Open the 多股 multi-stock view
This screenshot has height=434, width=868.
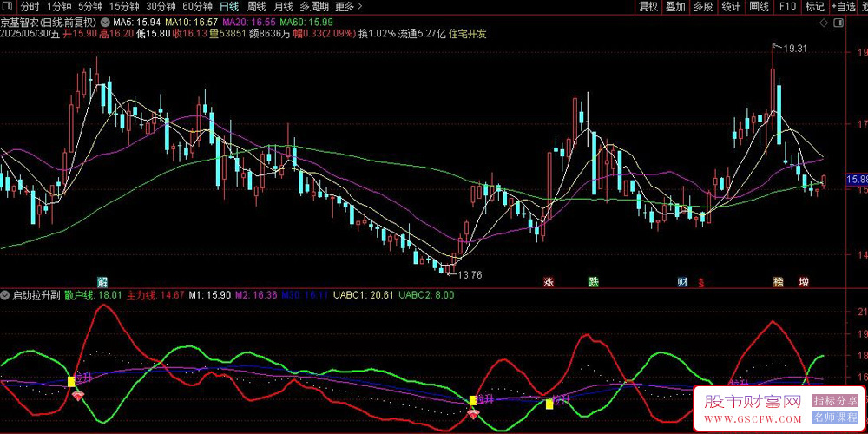point(703,7)
